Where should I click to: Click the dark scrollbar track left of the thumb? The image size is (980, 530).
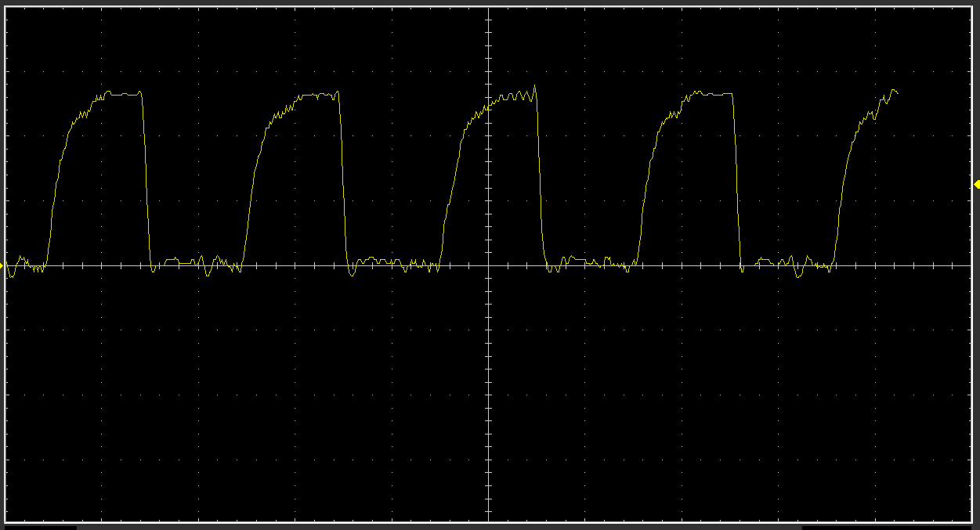39,527
